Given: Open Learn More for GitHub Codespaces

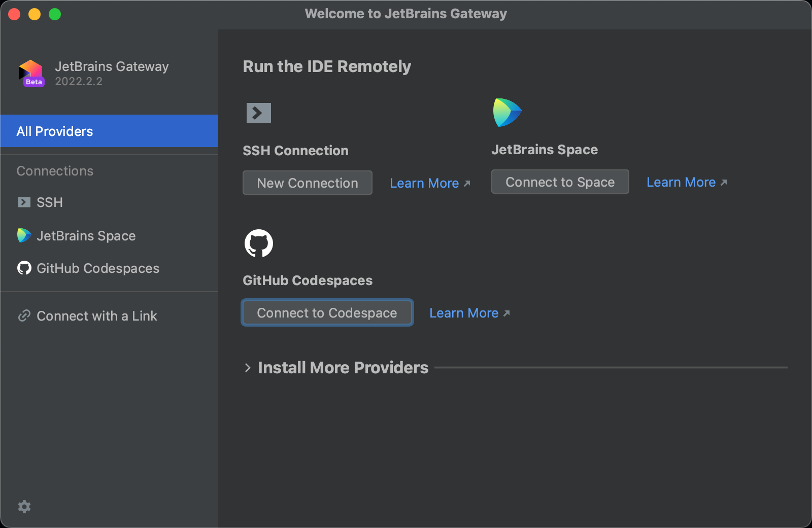Looking at the screenshot, I should (469, 313).
